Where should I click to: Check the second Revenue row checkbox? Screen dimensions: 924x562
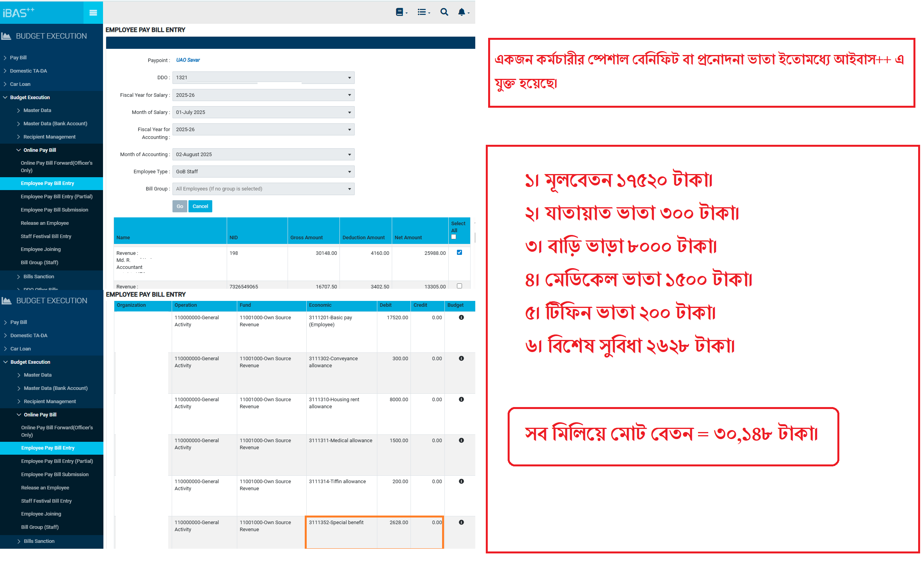pos(459,286)
